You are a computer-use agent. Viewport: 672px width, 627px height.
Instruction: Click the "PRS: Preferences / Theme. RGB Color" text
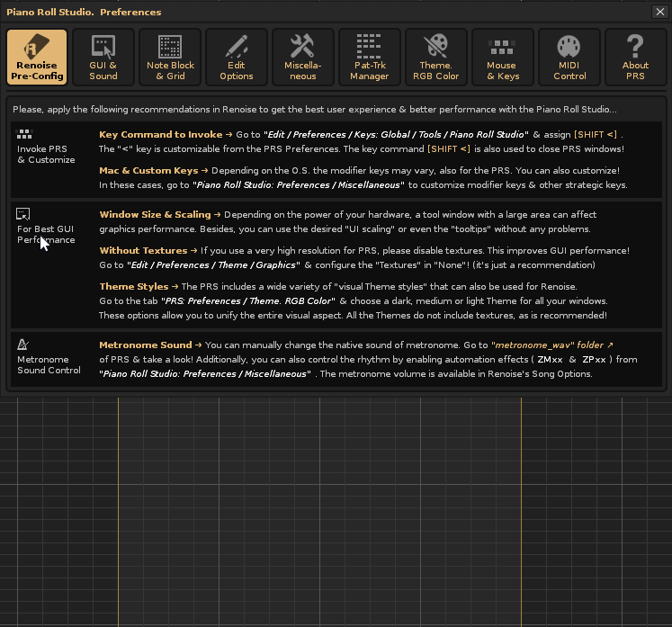tap(248, 300)
